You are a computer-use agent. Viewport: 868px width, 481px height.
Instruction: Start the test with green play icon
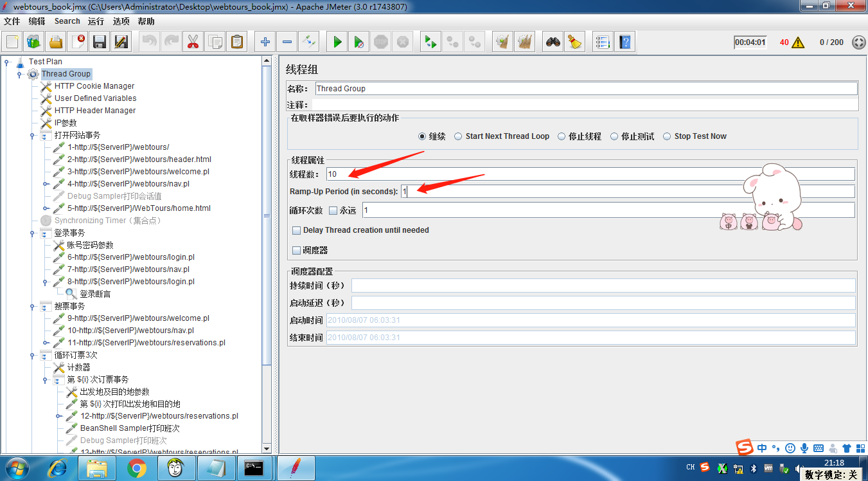coord(337,42)
